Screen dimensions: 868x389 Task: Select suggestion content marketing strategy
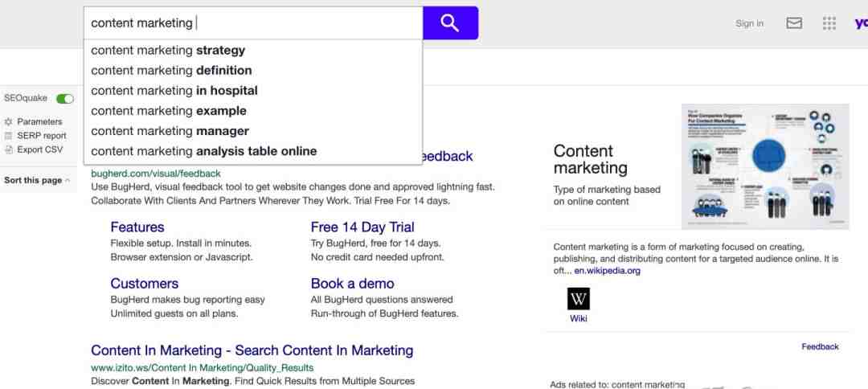[253, 51]
